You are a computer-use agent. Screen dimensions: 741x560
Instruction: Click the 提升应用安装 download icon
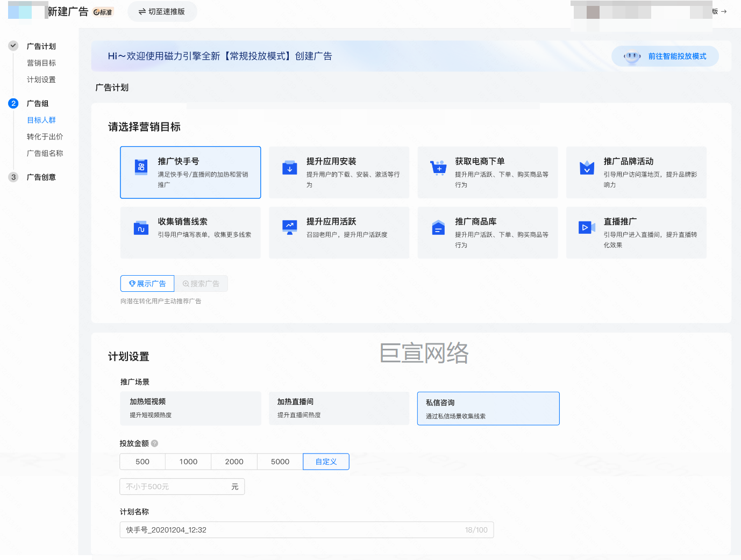[x=290, y=168]
